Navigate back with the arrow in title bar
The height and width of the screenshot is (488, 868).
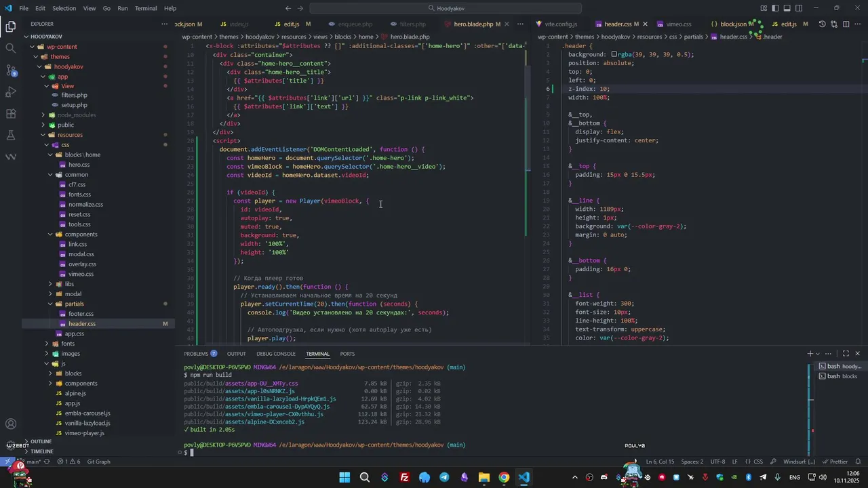(x=288, y=8)
